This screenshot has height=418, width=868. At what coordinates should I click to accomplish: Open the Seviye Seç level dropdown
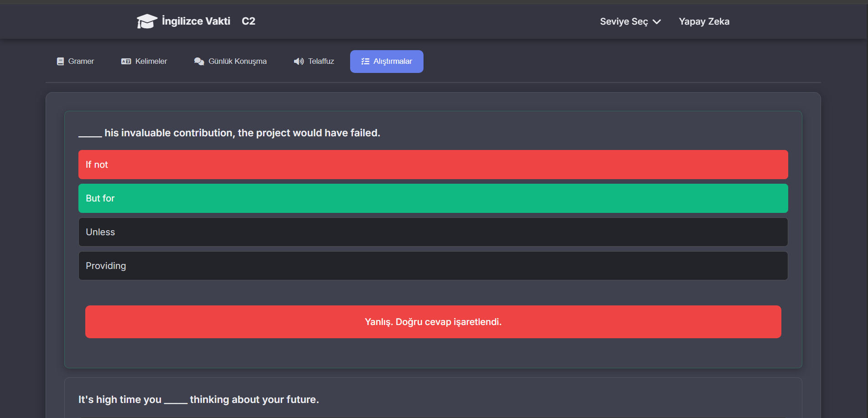(624, 21)
